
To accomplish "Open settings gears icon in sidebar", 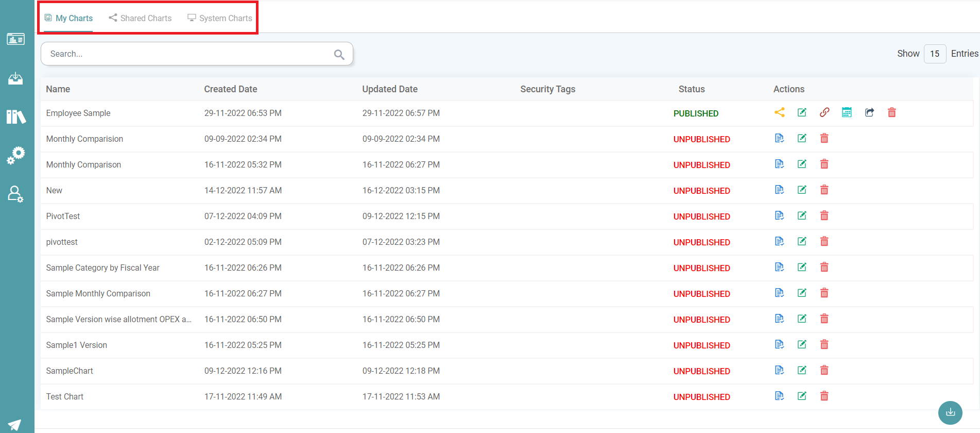I will 15,155.
